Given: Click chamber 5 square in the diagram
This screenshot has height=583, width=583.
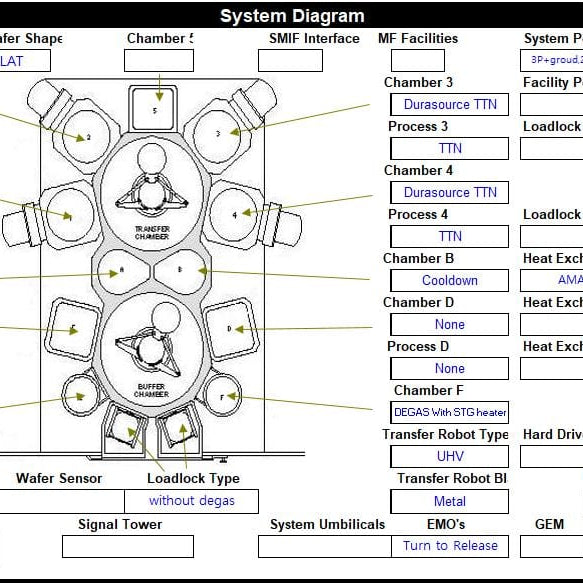Looking at the screenshot, I should point(153,108).
